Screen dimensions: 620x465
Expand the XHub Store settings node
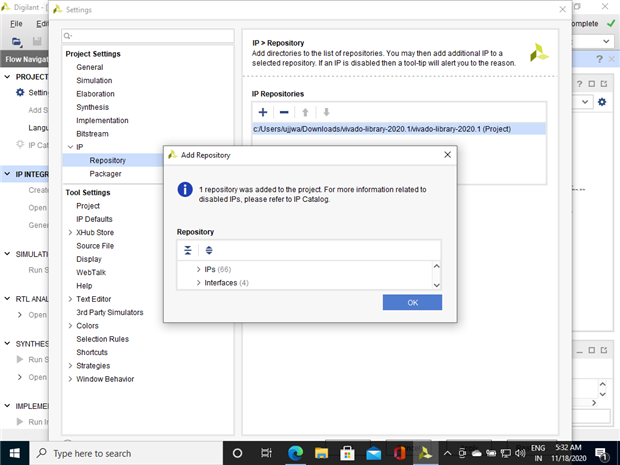pyautogui.click(x=70, y=232)
